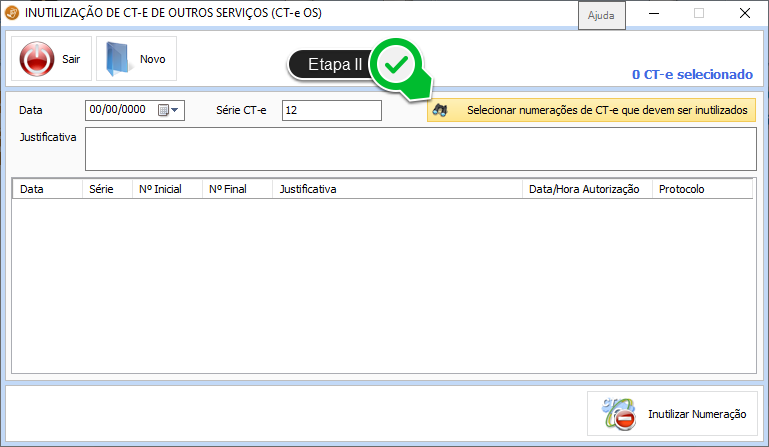Click the Série CT-e input field
This screenshot has height=447, width=769.
pos(331,111)
